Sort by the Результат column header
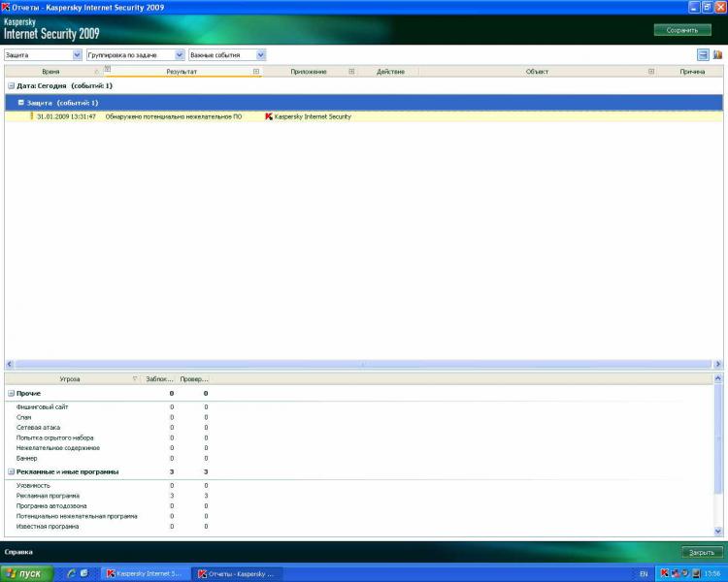Screen dimensions: 728x582 [x=182, y=72]
